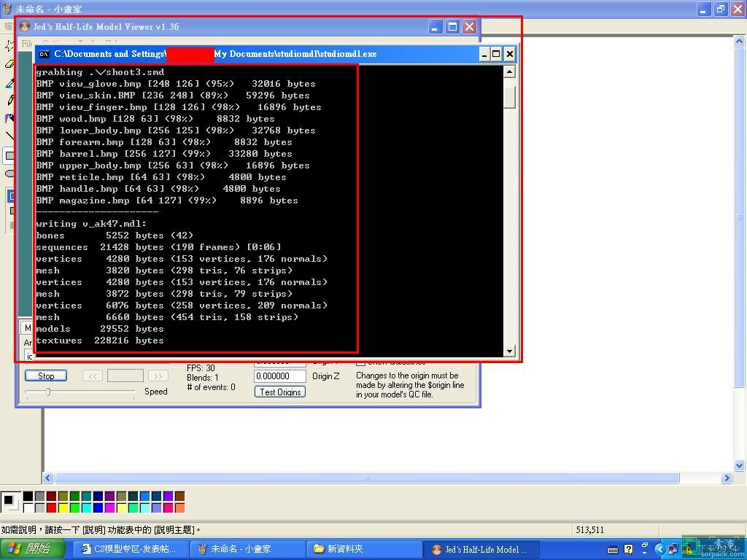Select the Free-Form Select tool in Paint
747x560 pixels.
(8, 46)
